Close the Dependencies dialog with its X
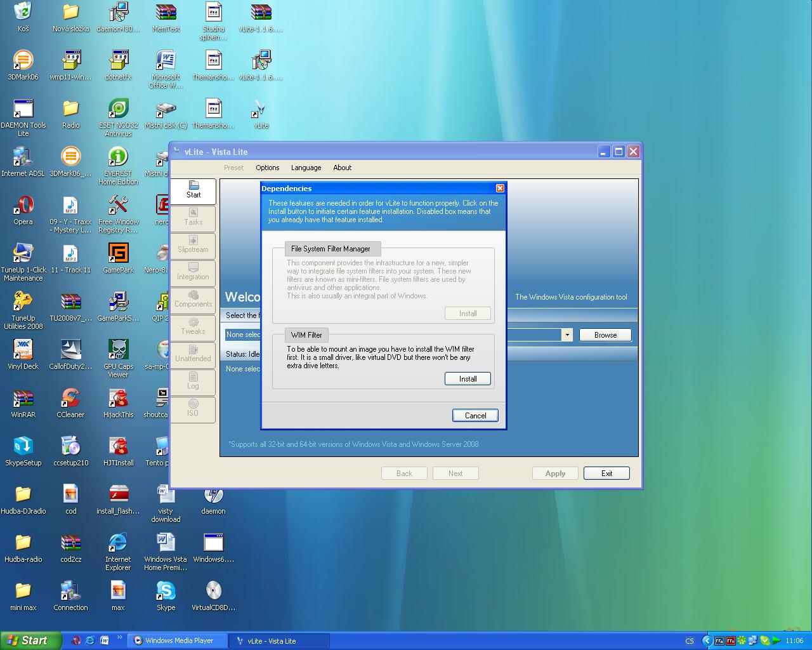The width and height of the screenshot is (812, 650). 500,189
